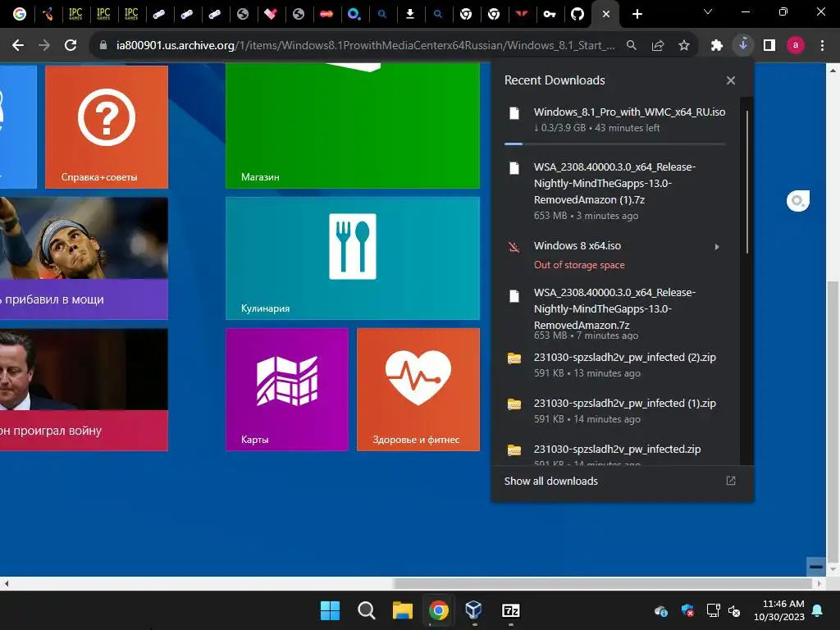Toggle the Chrome side panel
The image size is (840, 630).
click(769, 46)
